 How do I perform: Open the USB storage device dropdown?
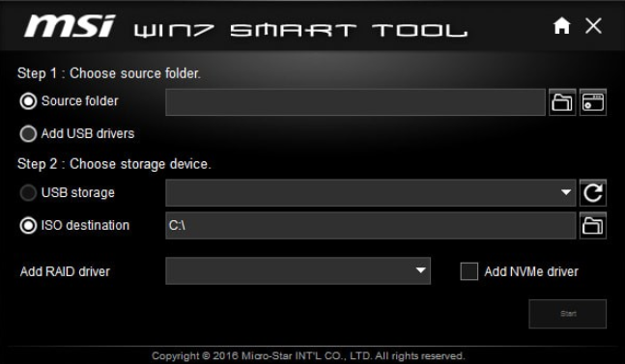click(371, 193)
